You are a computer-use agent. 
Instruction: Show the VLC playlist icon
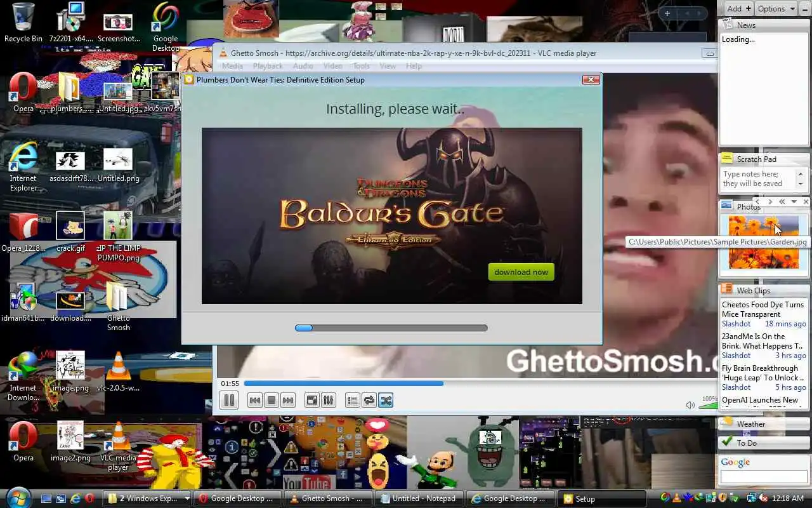point(352,400)
